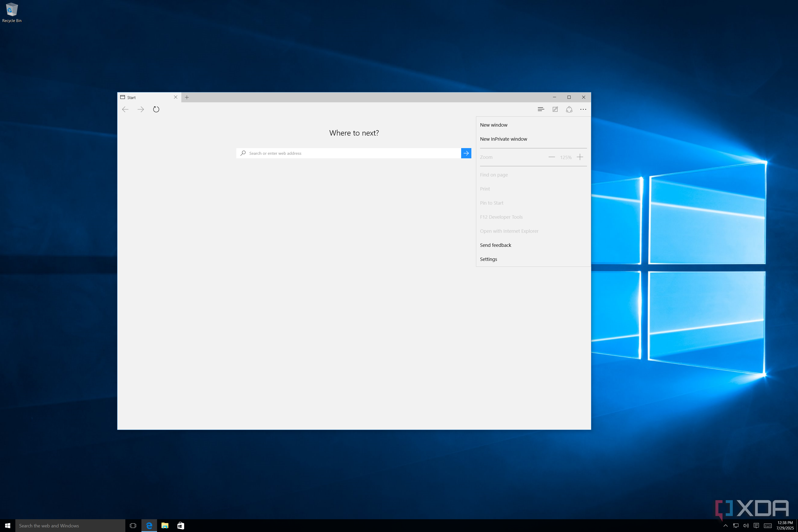Viewport: 798px width, 532px height.
Task: Select Send feedback menu entry
Action: 533,245
